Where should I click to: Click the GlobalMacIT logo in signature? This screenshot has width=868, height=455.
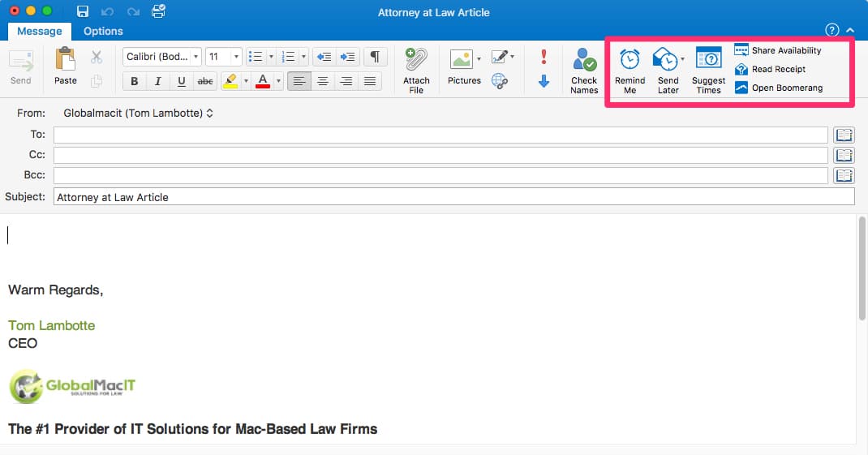pyautogui.click(x=72, y=386)
